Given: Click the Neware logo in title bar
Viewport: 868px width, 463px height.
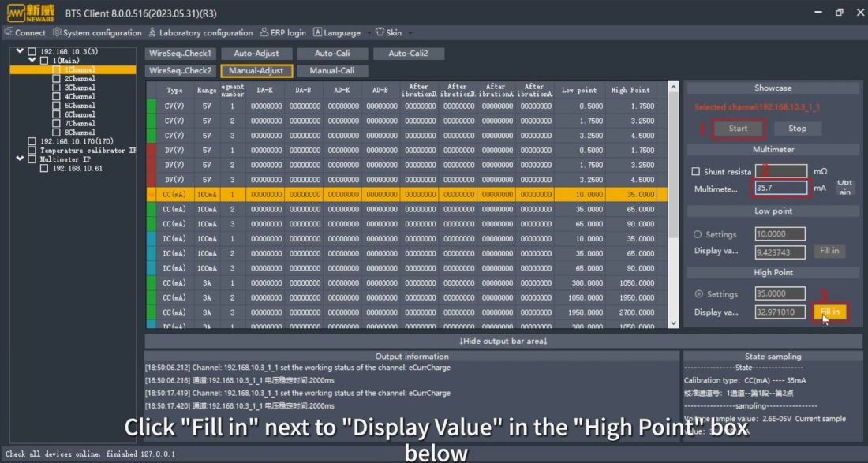Looking at the screenshot, I should point(33,13).
